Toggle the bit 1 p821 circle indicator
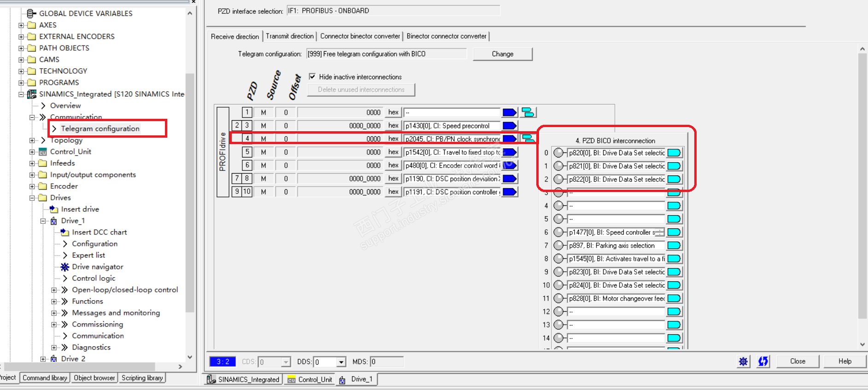 [x=558, y=166]
